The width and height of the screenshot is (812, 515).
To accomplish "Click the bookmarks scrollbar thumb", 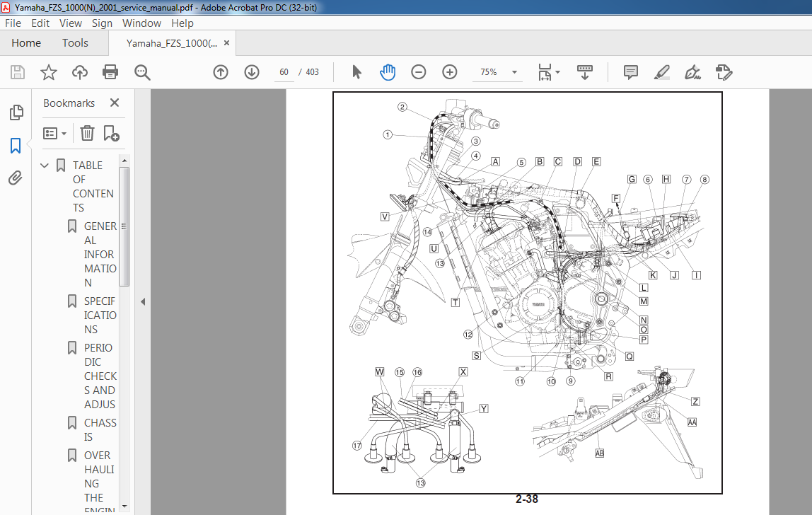I will (124, 226).
